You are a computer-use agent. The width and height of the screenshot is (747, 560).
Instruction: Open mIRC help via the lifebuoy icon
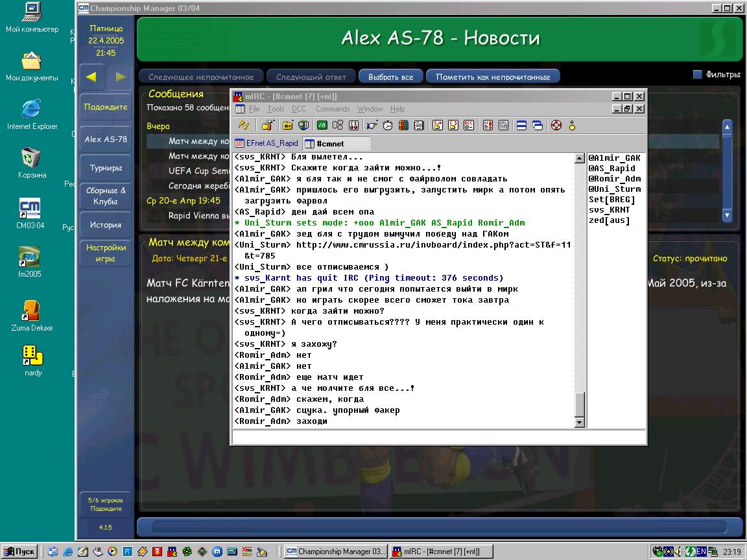point(556,125)
